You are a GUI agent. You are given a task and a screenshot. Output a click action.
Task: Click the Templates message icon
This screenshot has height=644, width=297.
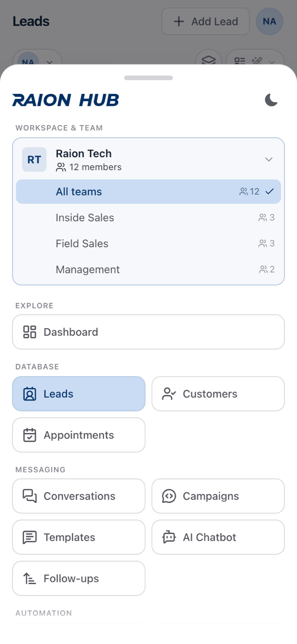click(x=30, y=537)
